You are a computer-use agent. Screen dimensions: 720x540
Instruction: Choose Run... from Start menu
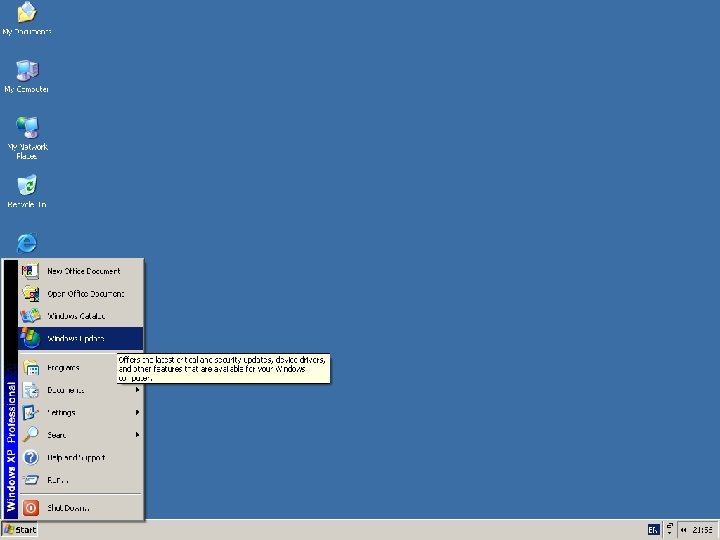click(x=80, y=480)
